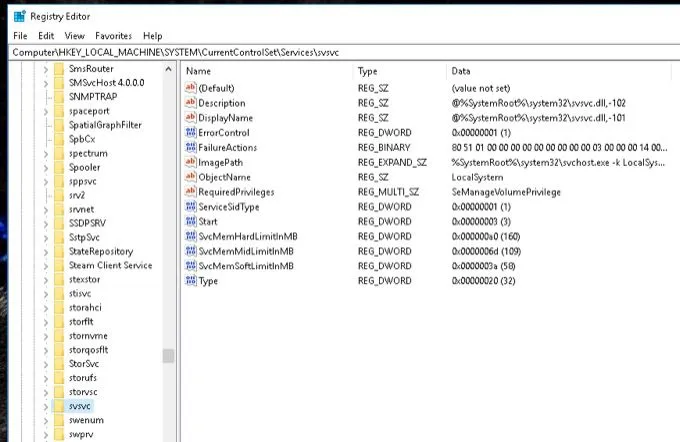Viewport: 680px width, 442px height.
Task: Select the Type DWORD icon
Action: 190,281
